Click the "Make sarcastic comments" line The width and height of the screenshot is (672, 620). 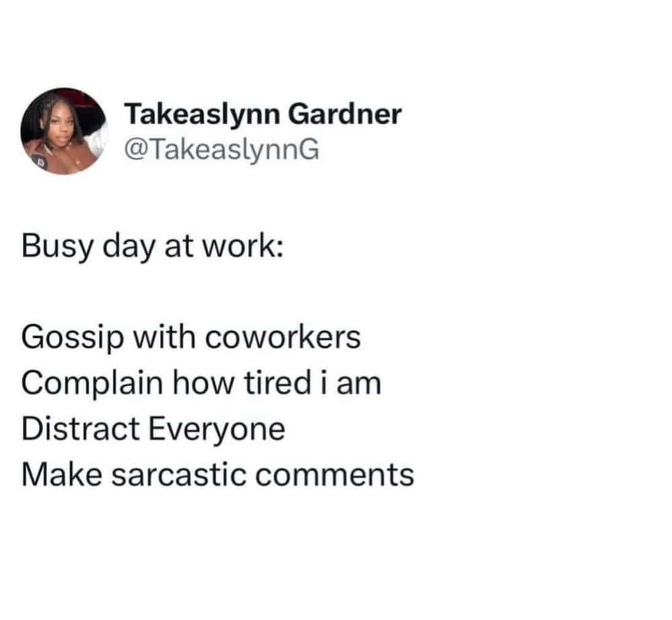[x=217, y=475]
